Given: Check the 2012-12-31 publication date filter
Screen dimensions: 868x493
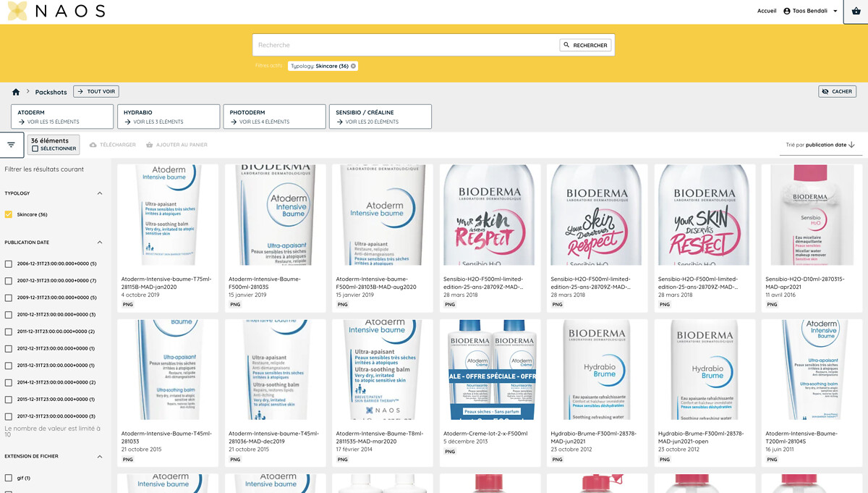Looking at the screenshot, I should [x=9, y=349].
